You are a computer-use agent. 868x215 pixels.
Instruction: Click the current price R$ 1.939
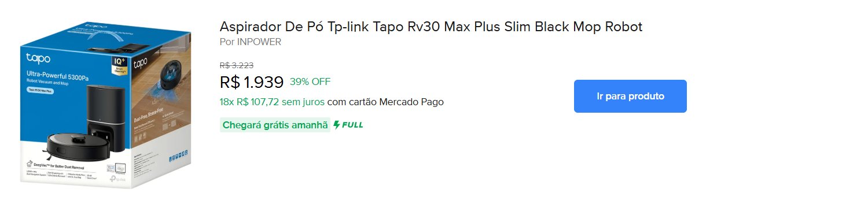point(252,82)
